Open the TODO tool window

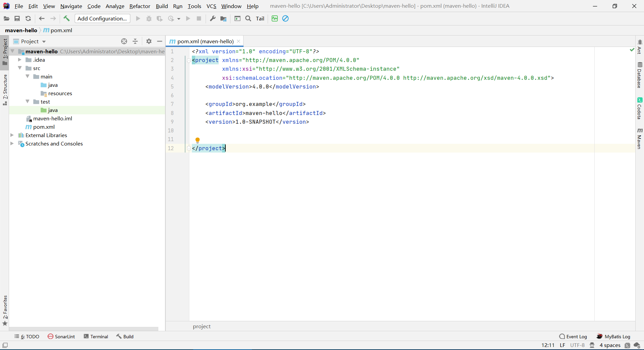(x=27, y=337)
